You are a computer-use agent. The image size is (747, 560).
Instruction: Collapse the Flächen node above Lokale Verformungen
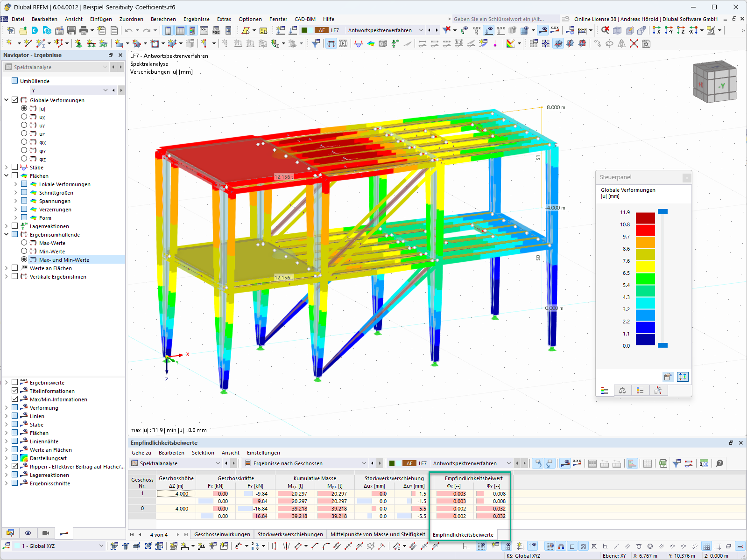pos(7,175)
